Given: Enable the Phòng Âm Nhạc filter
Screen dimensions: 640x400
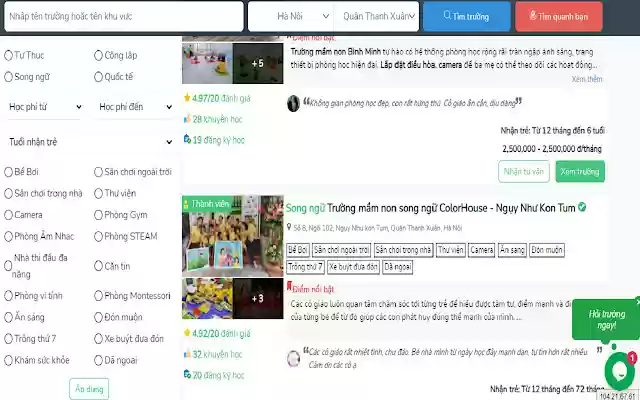Looking at the screenshot, I should (8, 236).
